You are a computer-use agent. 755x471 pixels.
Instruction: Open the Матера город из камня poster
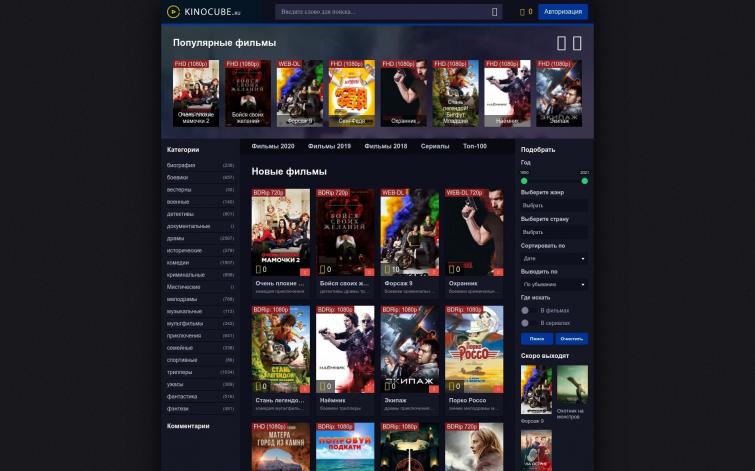(x=280, y=447)
